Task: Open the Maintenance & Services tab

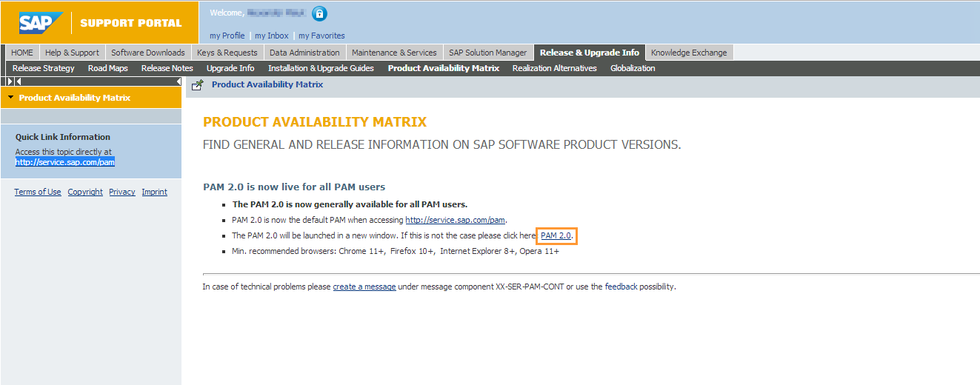Action: pos(394,53)
